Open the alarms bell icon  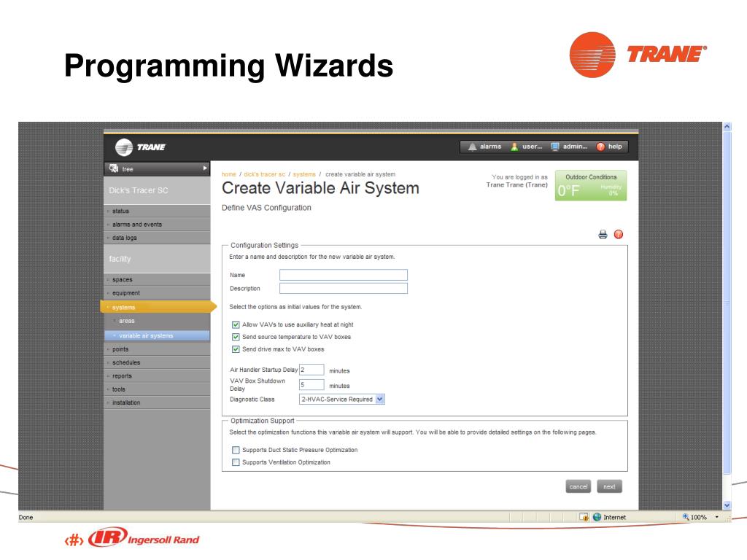coord(472,147)
